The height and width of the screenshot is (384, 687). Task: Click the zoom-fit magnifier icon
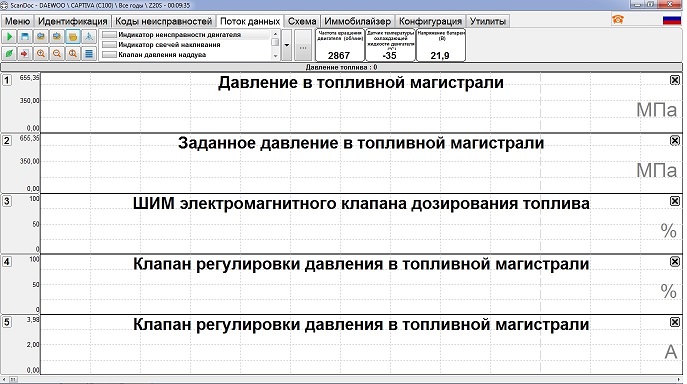73,53
